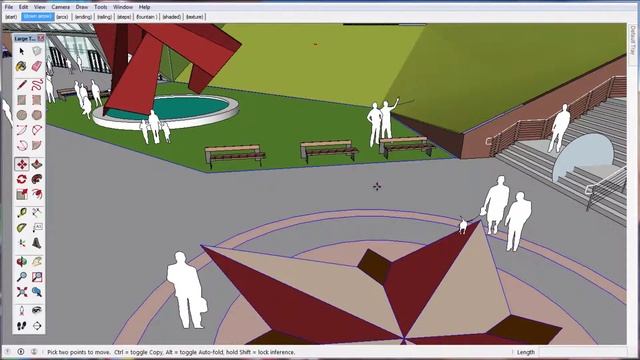Select the Section Plane tool
This screenshot has width=640, height=360.
[x=37, y=326]
